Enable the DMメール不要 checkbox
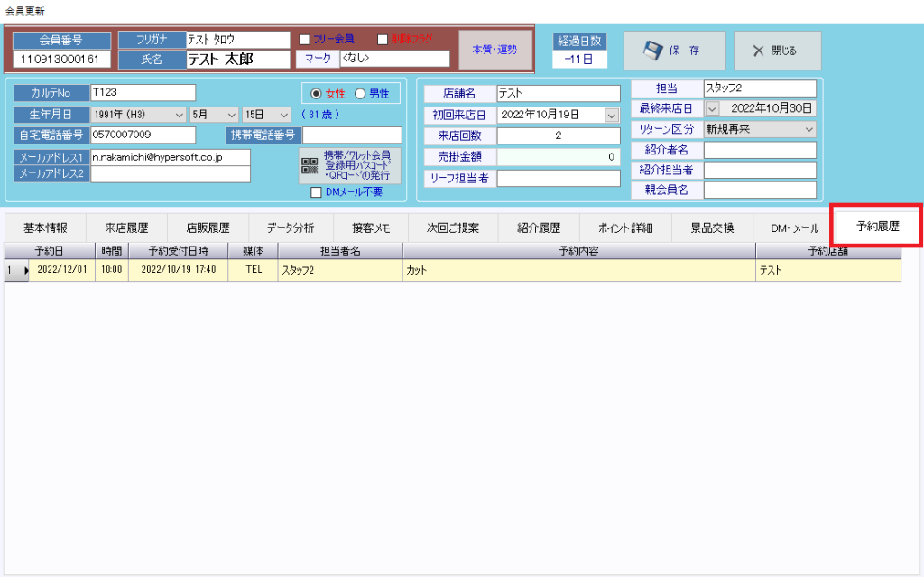This screenshot has height=577, width=924. tap(316, 191)
